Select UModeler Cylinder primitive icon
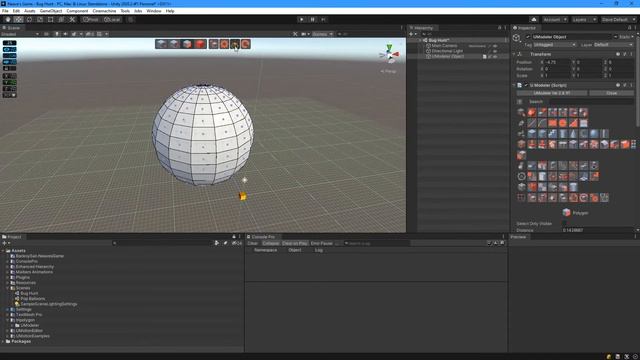Image resolution: width=640 pixels, height=360 pixels. [x=563, y=133]
